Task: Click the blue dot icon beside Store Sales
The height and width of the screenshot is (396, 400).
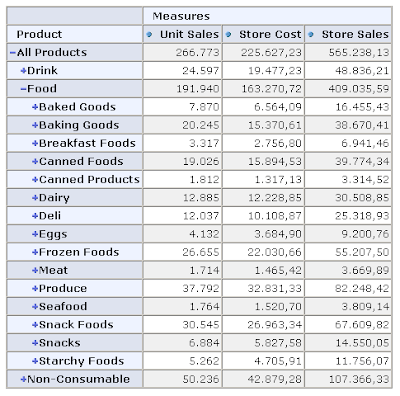Action: click(x=311, y=34)
